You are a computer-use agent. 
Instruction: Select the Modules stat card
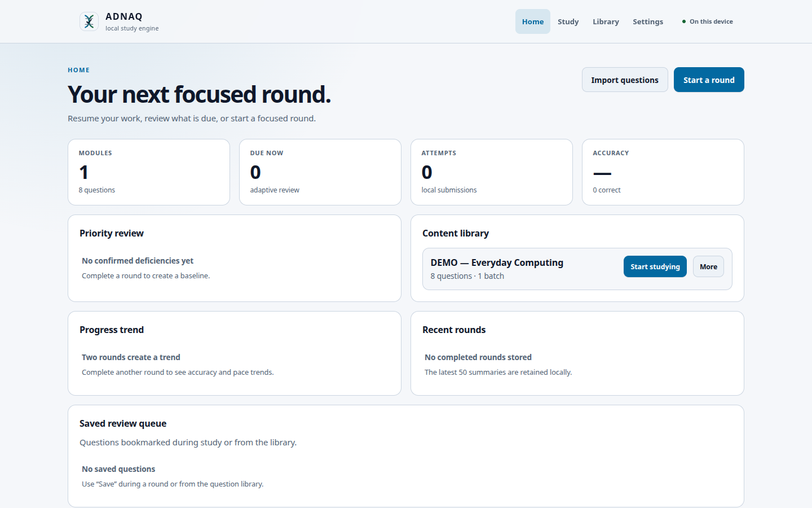[x=149, y=172]
